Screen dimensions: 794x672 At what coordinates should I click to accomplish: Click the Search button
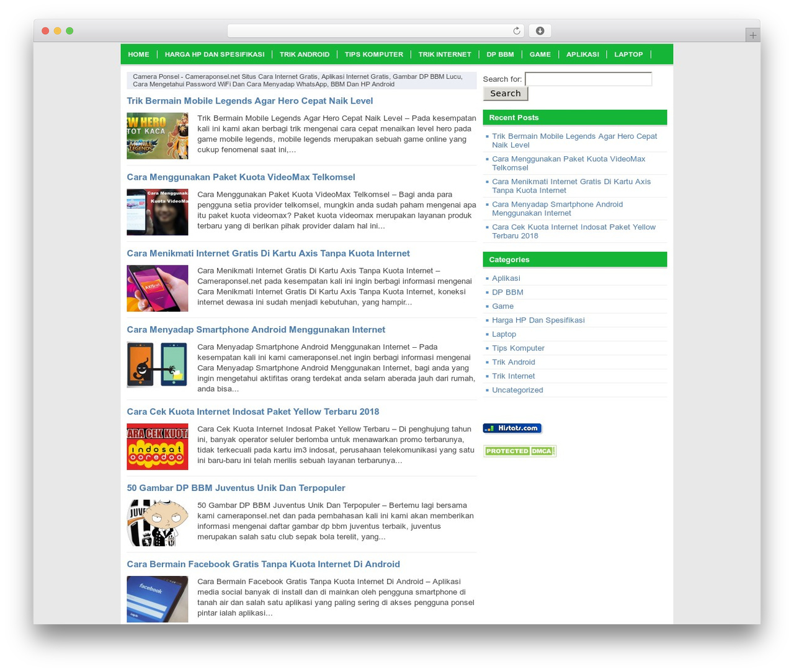coord(506,94)
